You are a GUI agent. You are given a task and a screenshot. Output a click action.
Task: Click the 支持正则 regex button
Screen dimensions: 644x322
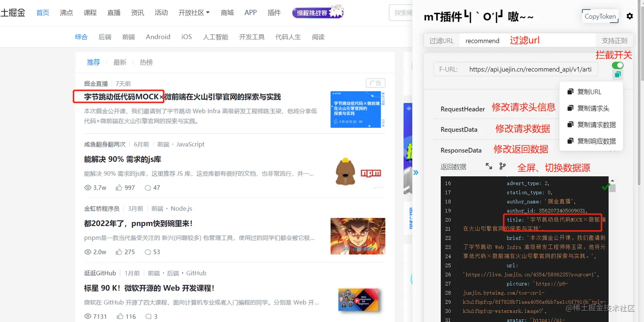tap(614, 40)
